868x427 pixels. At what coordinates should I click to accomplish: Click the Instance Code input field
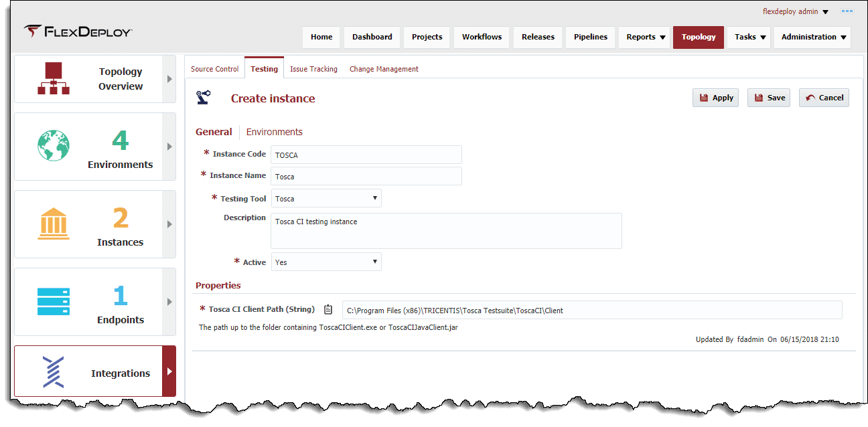pos(366,155)
